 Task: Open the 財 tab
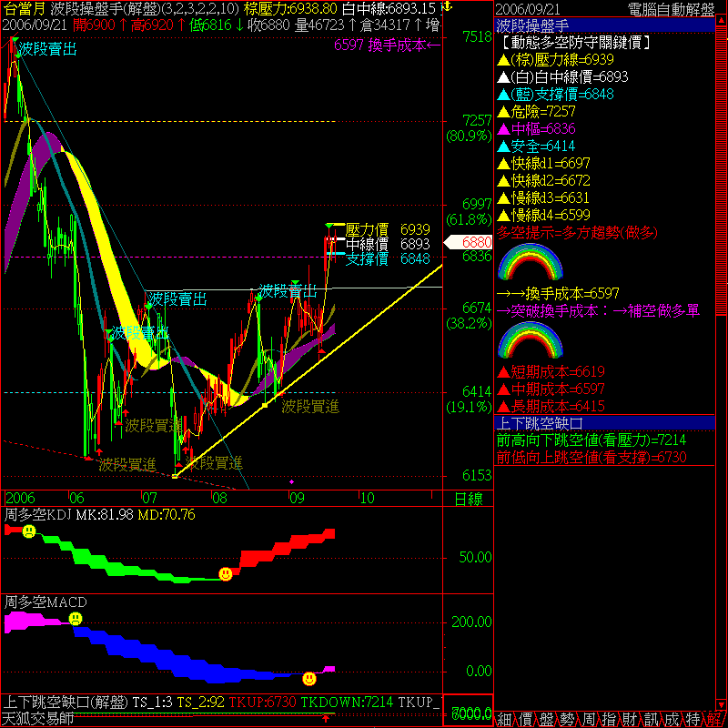(630, 719)
